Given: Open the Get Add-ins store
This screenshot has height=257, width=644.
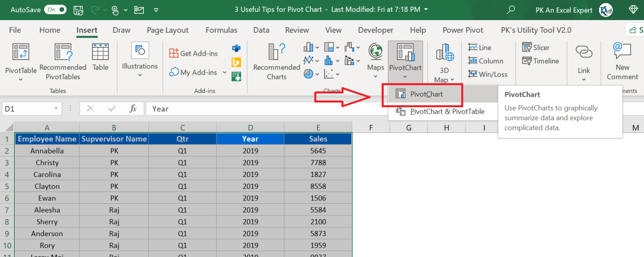Looking at the screenshot, I should [x=194, y=53].
